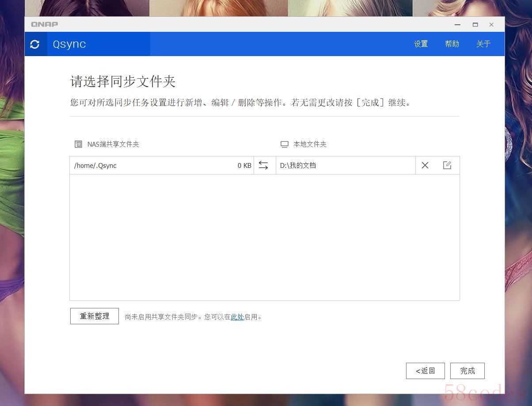Click the Qsync sync logo icon
Viewport: 532px width, 406px height.
pos(35,44)
